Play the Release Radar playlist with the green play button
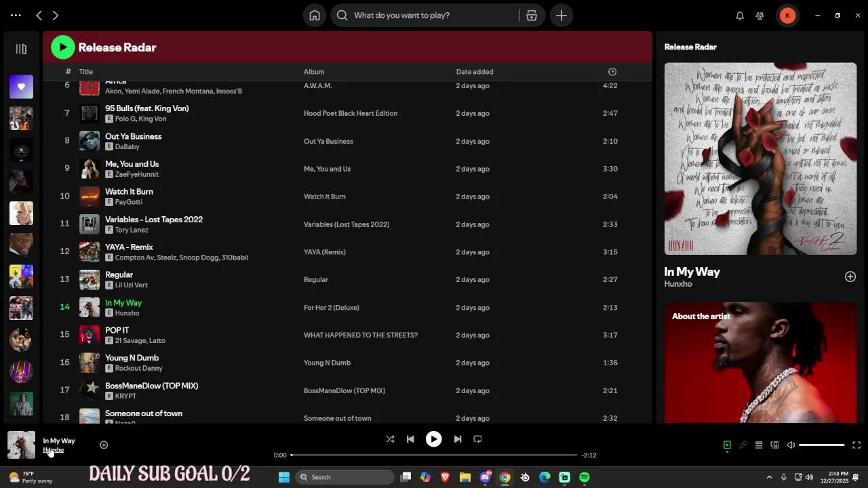 coord(63,47)
